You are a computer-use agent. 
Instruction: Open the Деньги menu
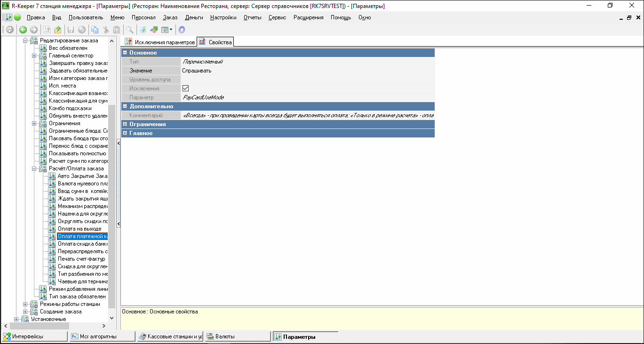point(194,17)
